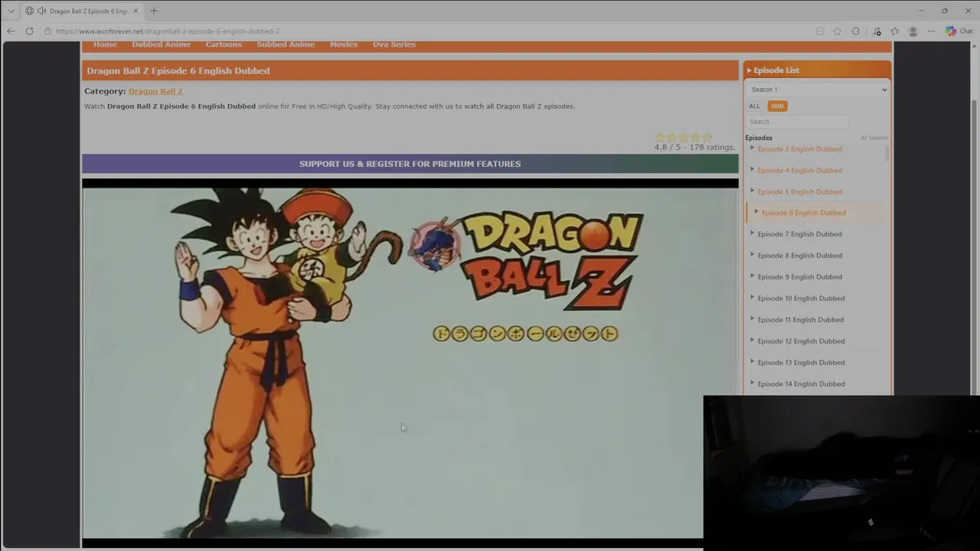Open the Subbed Anime menu
Screen dimensions: 980x551
tap(286, 44)
